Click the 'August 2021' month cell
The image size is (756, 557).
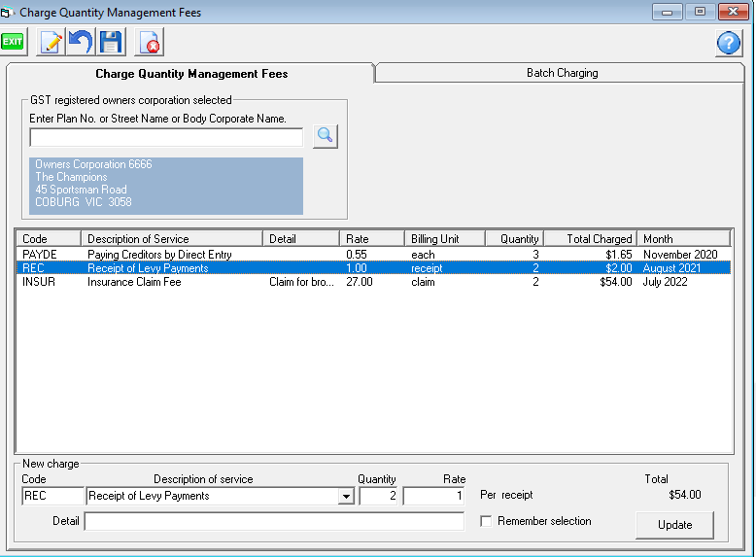coord(671,268)
